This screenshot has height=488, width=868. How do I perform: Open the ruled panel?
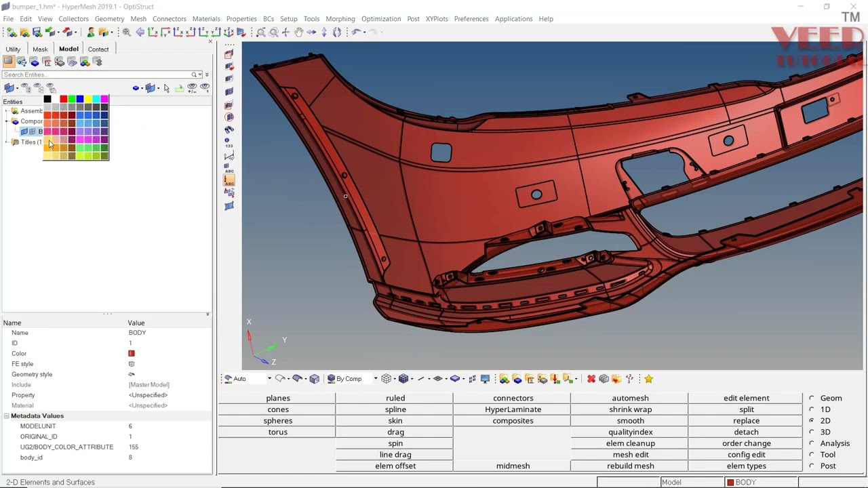(x=395, y=399)
